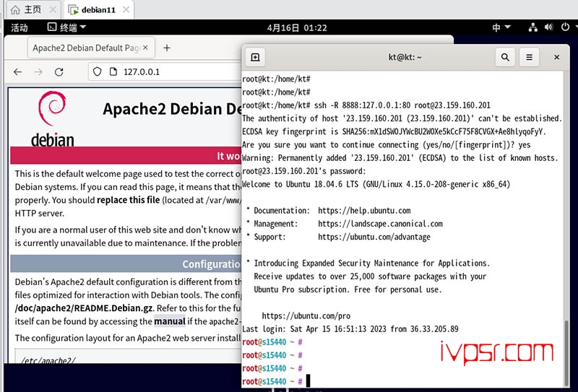The height and width of the screenshot is (392, 578).
Task: Click the kt@kt: ~ terminal title
Action: [x=405, y=57]
